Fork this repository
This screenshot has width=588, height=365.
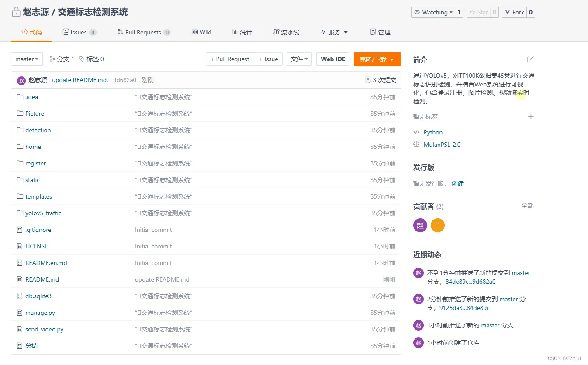coord(514,12)
